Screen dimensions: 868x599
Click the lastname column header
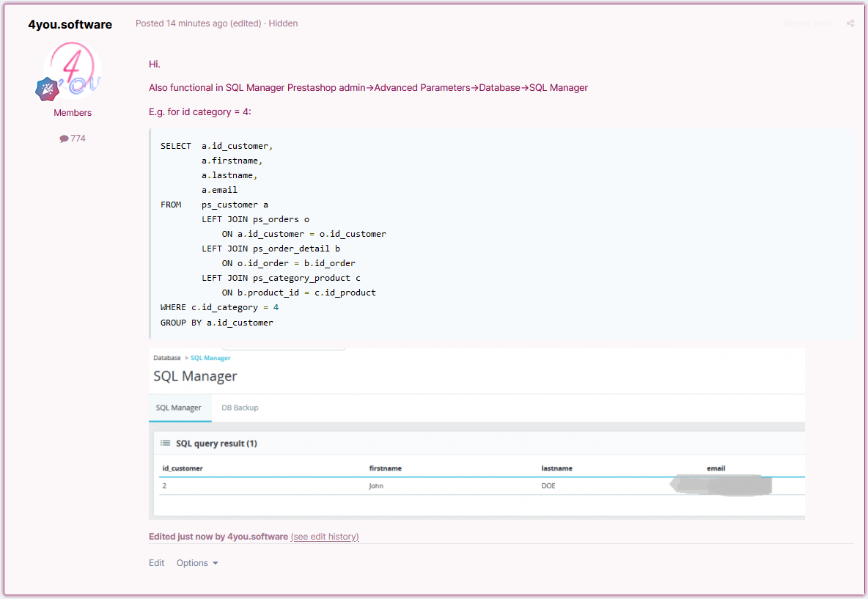557,468
